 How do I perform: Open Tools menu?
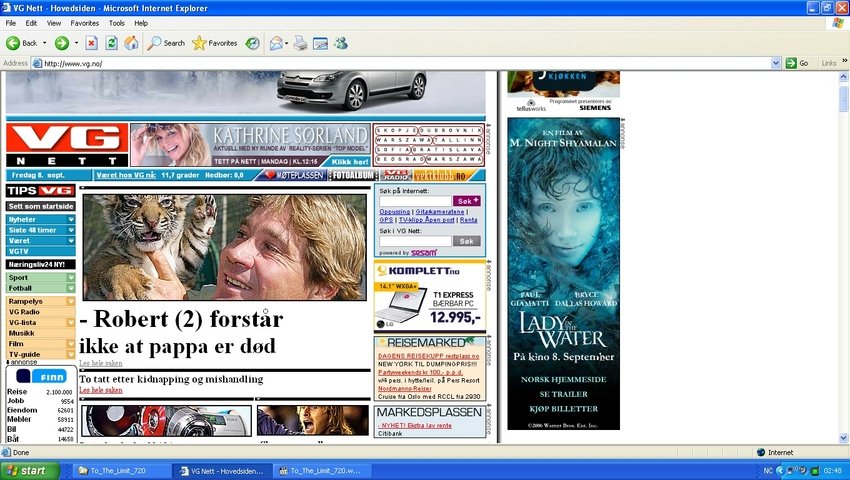[x=117, y=23]
